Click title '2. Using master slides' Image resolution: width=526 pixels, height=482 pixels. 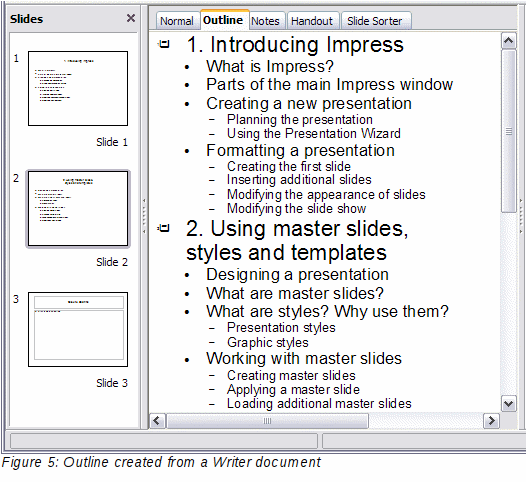pyautogui.click(x=297, y=240)
